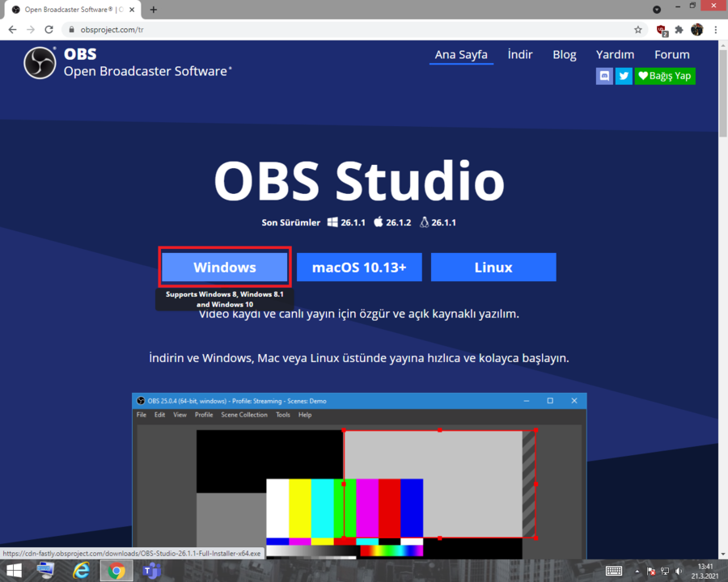Open the Twitter icon link
This screenshot has width=728, height=582.
(624, 76)
